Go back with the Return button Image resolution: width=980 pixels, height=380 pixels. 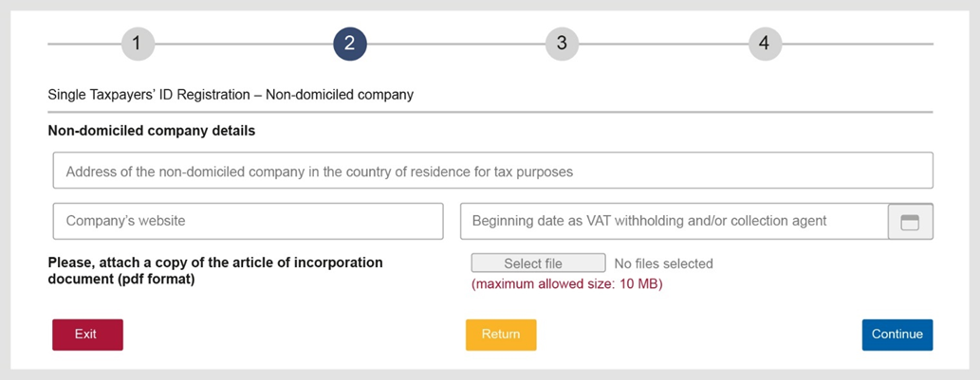[501, 335]
